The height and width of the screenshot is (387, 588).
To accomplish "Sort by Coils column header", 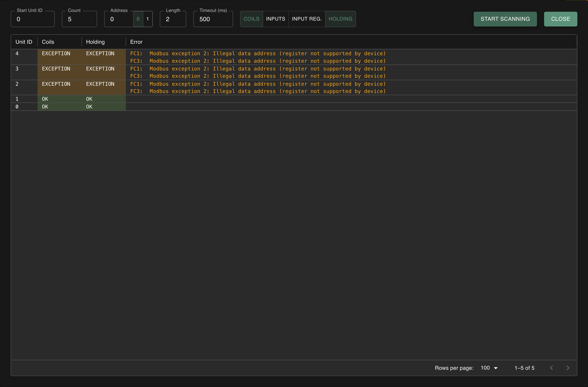I will point(59,42).
